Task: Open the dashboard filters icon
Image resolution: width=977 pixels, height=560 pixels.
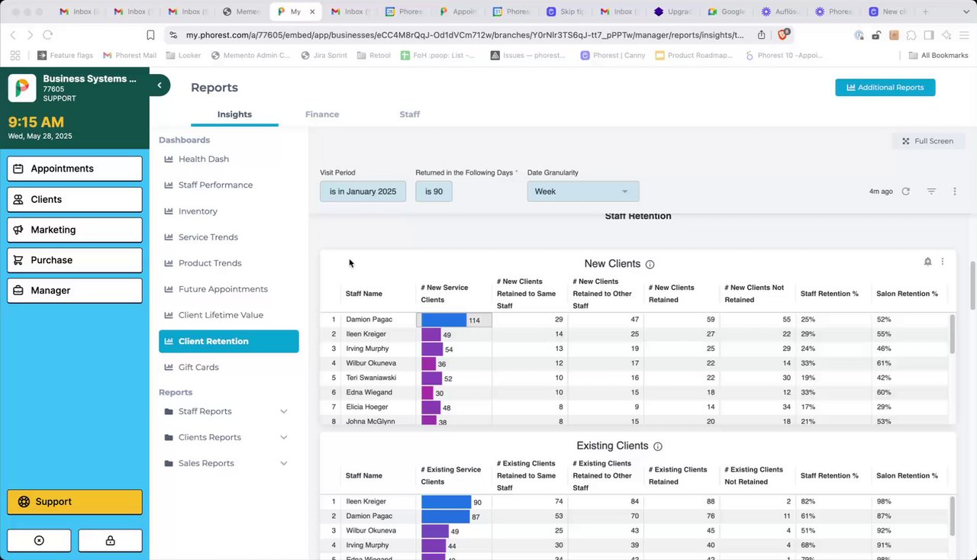Action: pyautogui.click(x=931, y=191)
